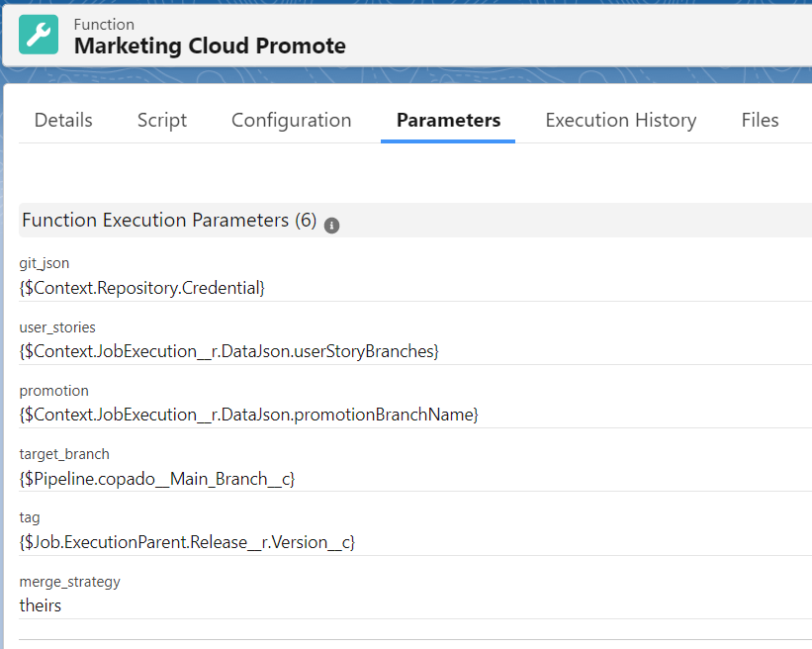Click the copado Main Branch pipeline value
The height and width of the screenshot is (649, 812).
pyautogui.click(x=156, y=478)
